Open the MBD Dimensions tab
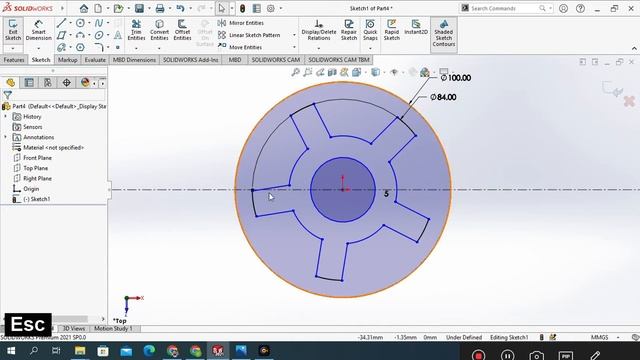This screenshot has height=360, width=640. click(134, 60)
